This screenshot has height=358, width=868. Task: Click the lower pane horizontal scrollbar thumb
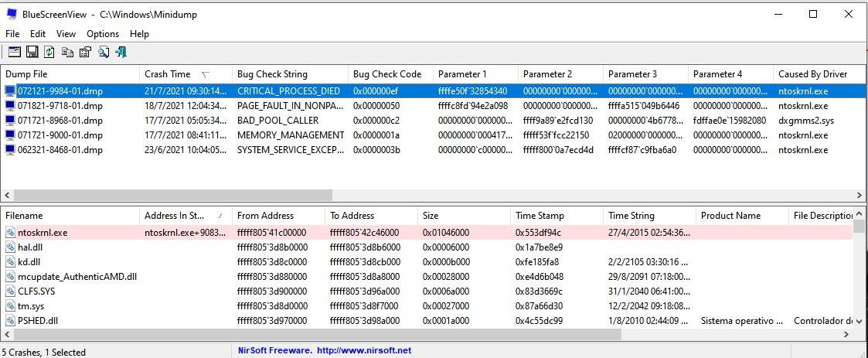(x=317, y=334)
